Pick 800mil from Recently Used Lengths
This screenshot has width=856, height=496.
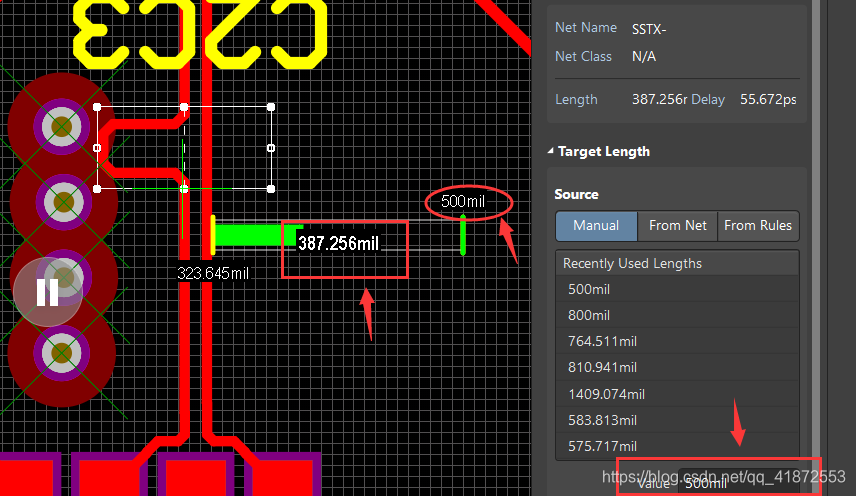pyautogui.click(x=677, y=315)
